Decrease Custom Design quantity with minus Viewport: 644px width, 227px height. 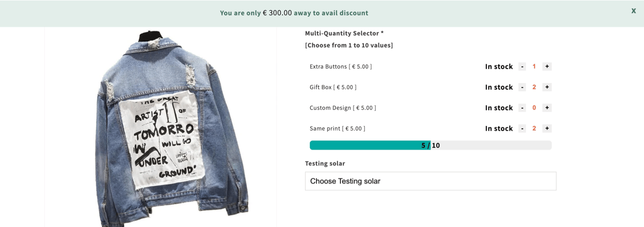point(522,108)
